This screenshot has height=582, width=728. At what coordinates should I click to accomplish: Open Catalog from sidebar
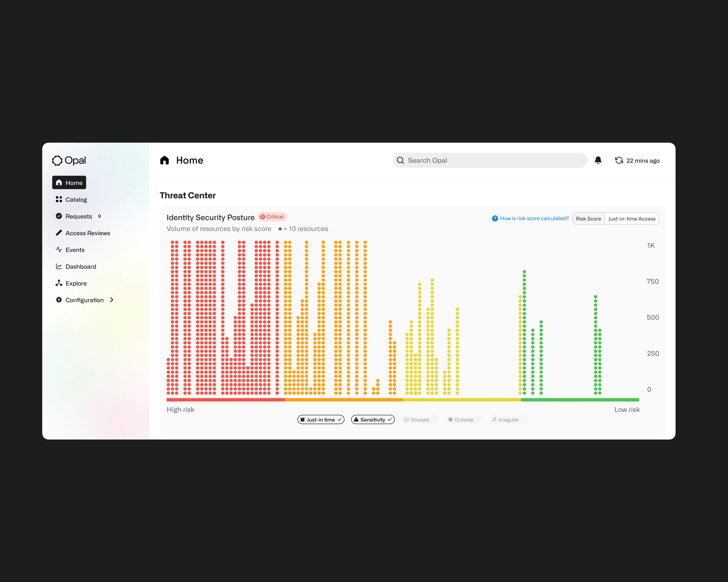pyautogui.click(x=76, y=200)
